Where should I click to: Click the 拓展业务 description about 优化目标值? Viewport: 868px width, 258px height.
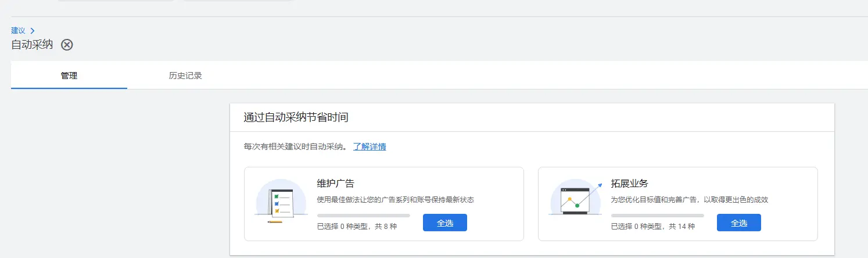690,200
